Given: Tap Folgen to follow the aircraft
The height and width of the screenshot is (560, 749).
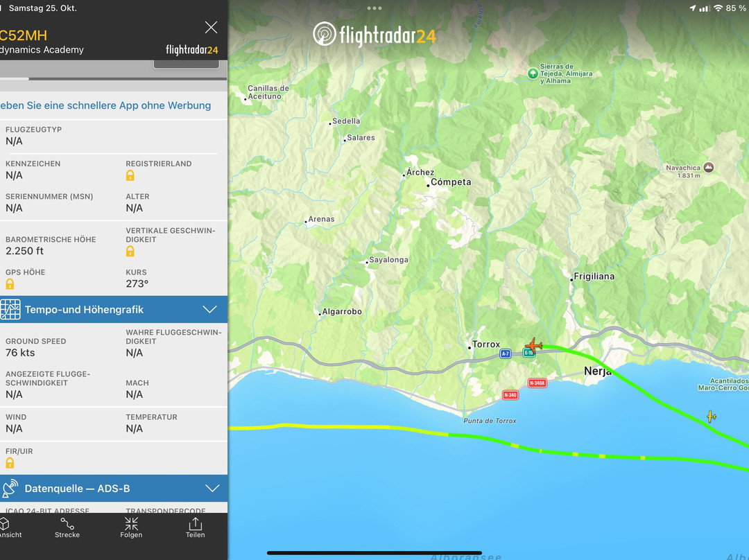Looking at the screenshot, I should tap(131, 527).
